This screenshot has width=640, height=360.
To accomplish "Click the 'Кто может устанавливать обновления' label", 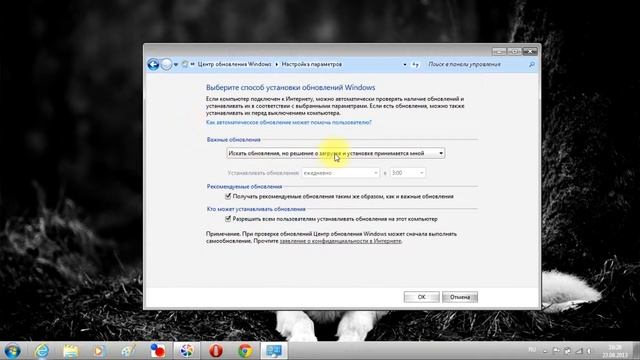I will [x=256, y=209].
